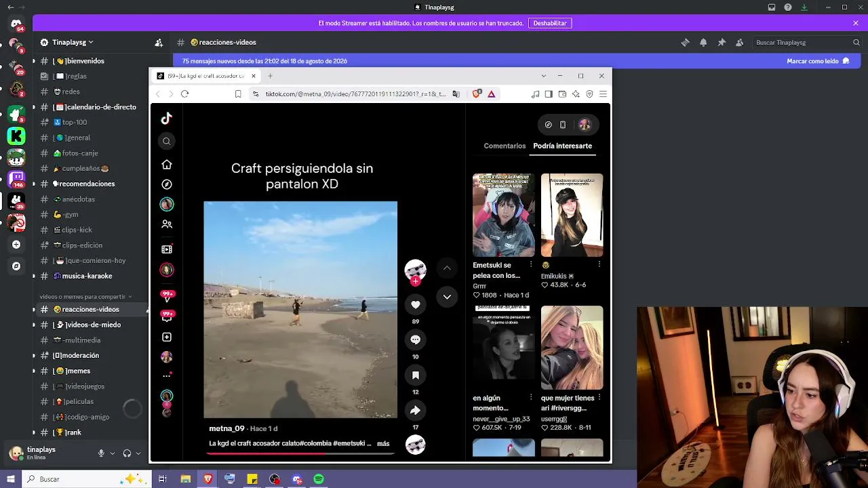Viewport: 868px width, 488px height.
Task: Click the #colombia hashtag in caption
Action: pos(317,444)
